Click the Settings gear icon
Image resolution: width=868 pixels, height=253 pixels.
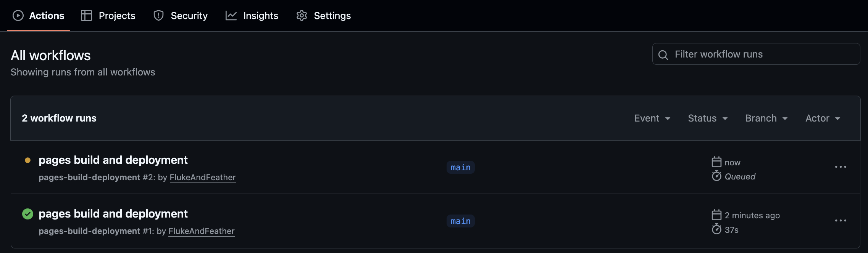point(302,16)
